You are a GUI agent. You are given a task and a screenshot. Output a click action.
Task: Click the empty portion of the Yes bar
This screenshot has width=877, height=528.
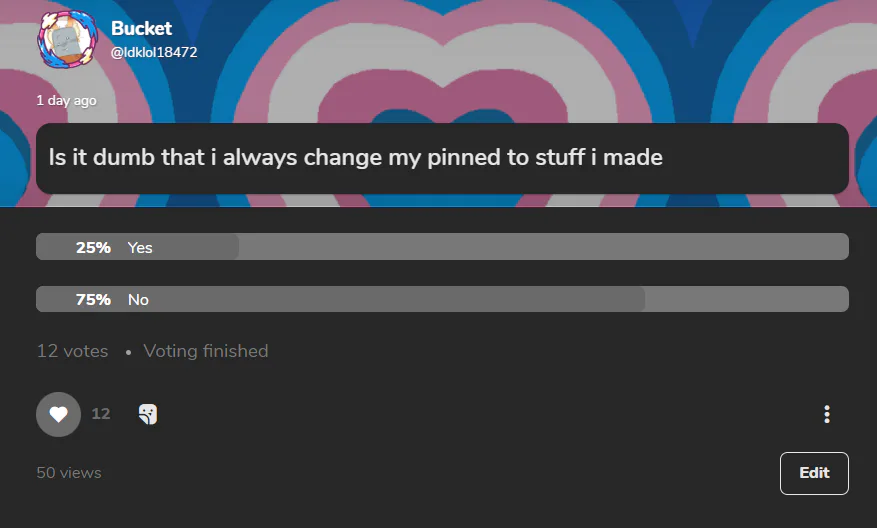coord(544,247)
